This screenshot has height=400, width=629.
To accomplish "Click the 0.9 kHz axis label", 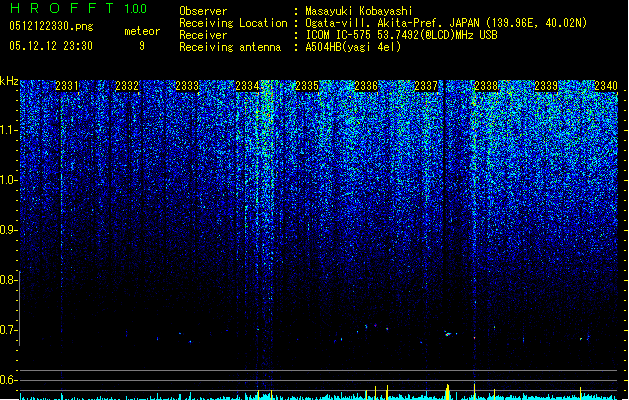I will pyautogui.click(x=7, y=230).
